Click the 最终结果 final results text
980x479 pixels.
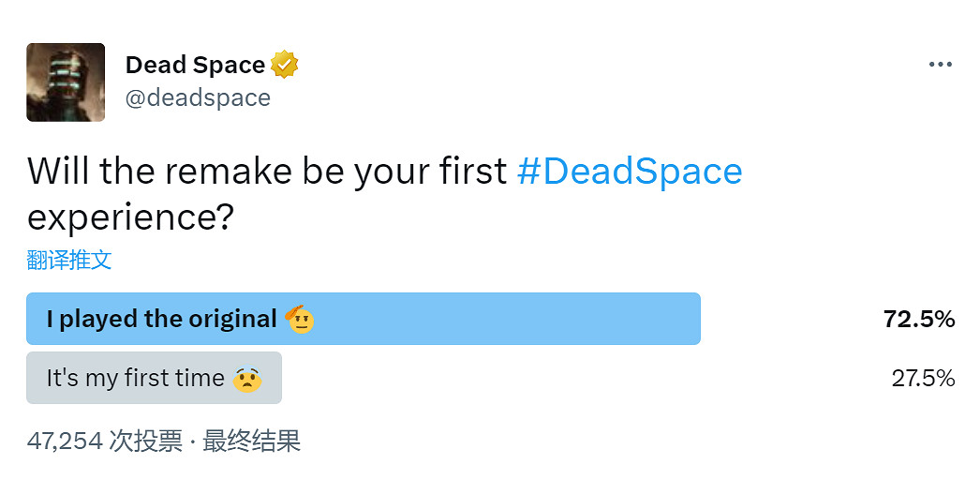251,441
